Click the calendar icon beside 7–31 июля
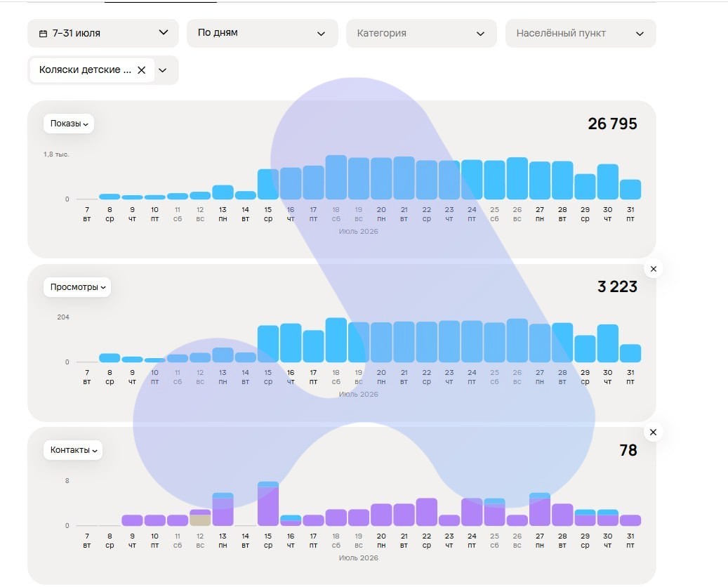 click(x=44, y=34)
